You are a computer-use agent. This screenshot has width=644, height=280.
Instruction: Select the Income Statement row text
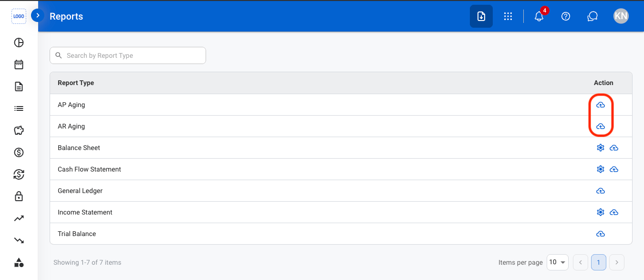point(85,212)
